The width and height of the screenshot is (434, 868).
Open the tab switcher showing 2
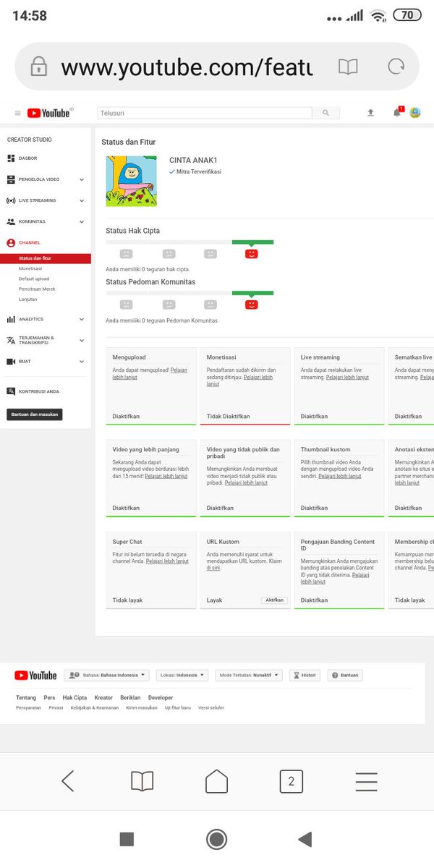(292, 781)
